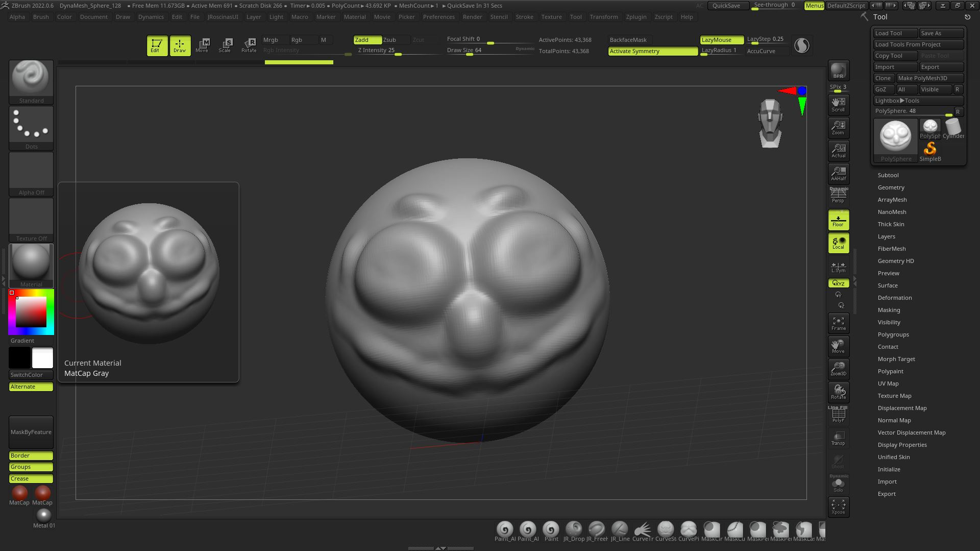Click the PolySphere tool thumbnail
The width and height of the screenshot is (980, 551).
coord(895,140)
